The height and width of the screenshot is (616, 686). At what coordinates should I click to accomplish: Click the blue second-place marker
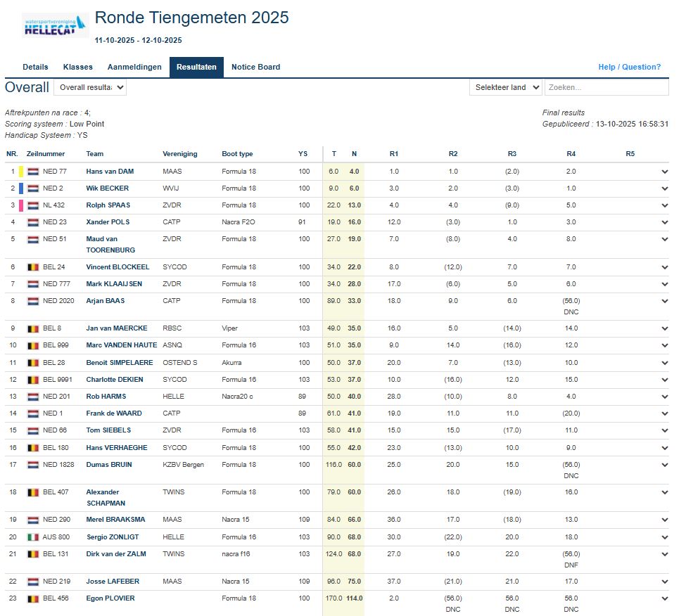click(21, 188)
